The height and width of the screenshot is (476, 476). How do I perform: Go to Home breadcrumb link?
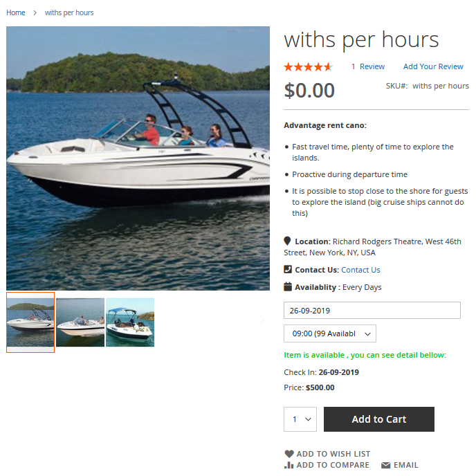pos(16,12)
